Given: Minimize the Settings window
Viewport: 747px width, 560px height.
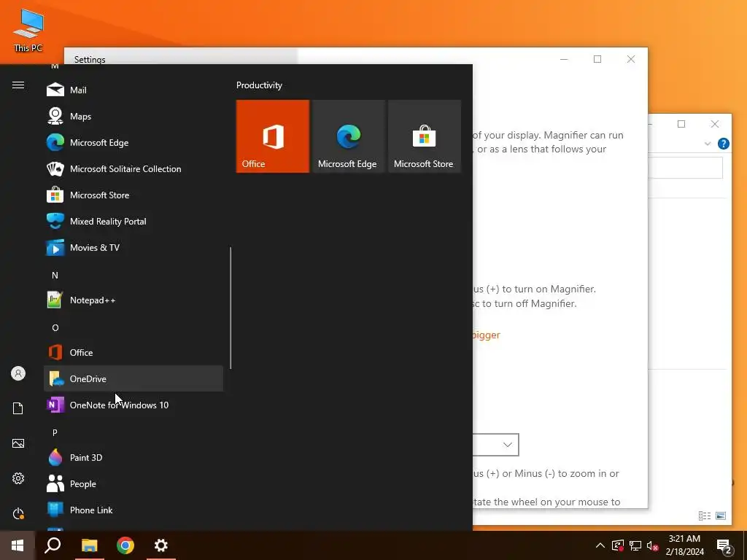Looking at the screenshot, I should point(564,59).
